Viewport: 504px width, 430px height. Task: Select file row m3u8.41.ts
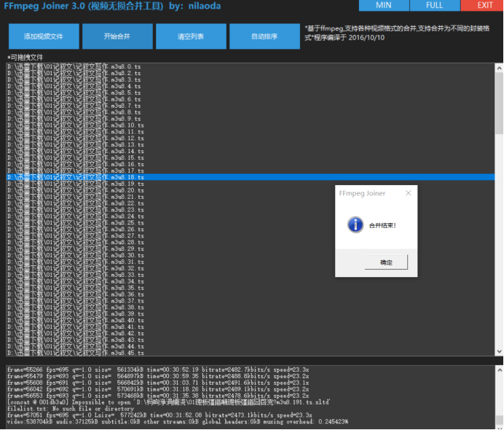coord(251,327)
